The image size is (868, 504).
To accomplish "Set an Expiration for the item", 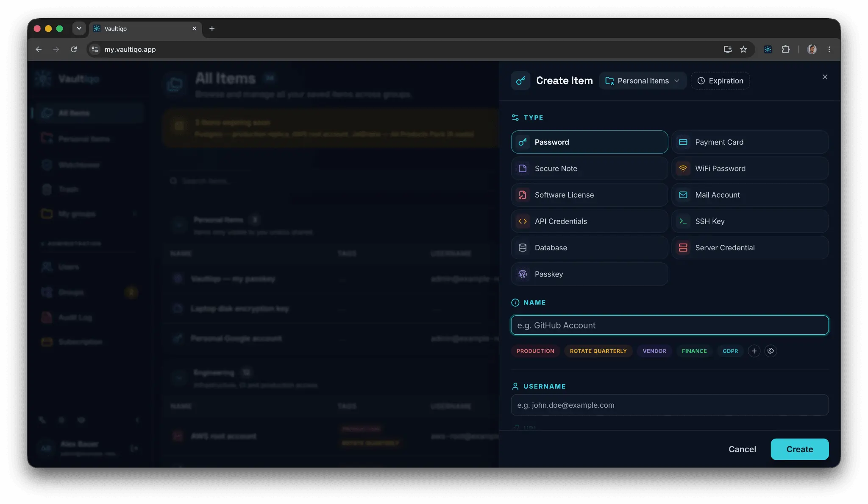I will [x=720, y=81].
